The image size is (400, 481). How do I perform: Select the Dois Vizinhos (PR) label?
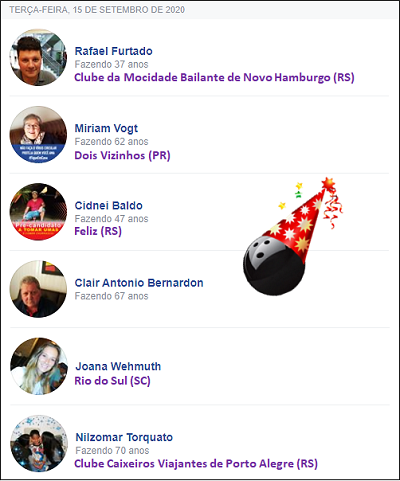click(122, 156)
